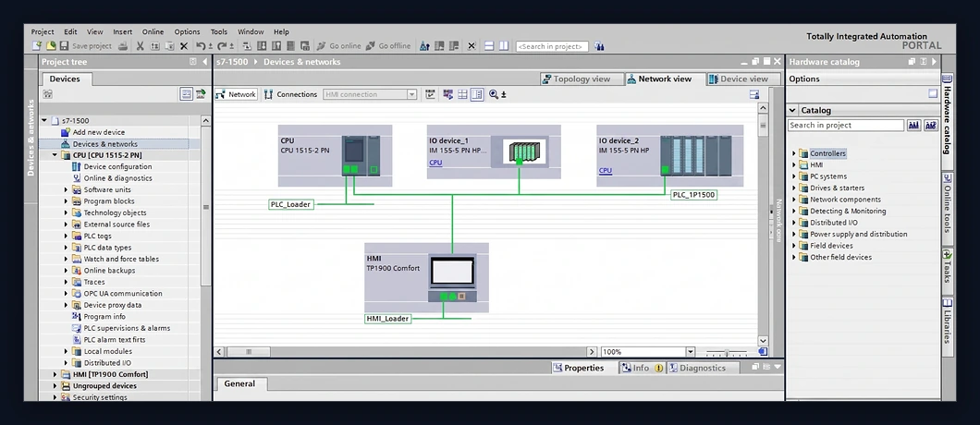
Task: Click Go offline in the toolbar
Action: pos(388,45)
